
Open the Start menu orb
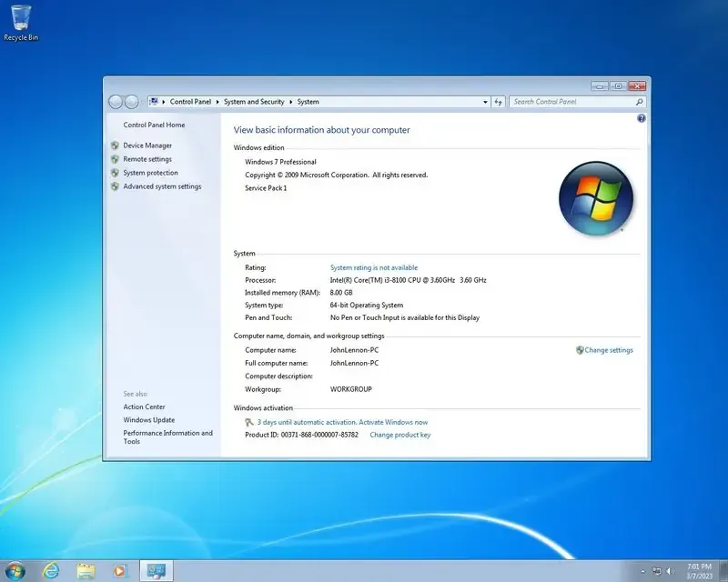(15, 570)
